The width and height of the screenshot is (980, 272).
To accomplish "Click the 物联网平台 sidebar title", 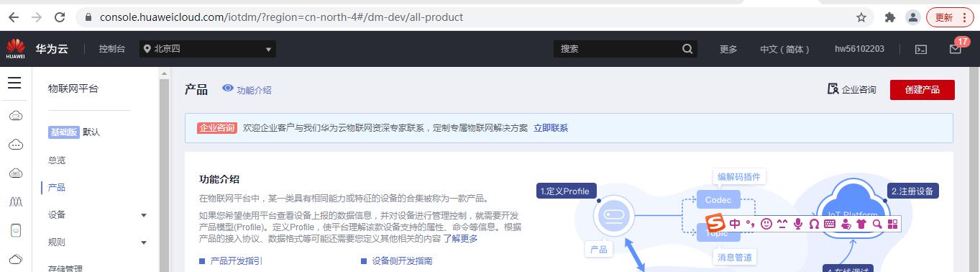I will point(73,89).
